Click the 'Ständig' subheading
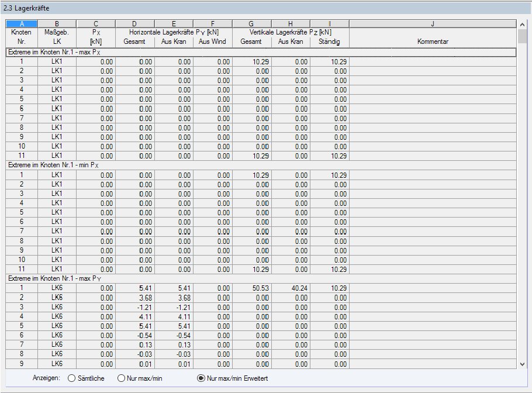 [x=329, y=42]
